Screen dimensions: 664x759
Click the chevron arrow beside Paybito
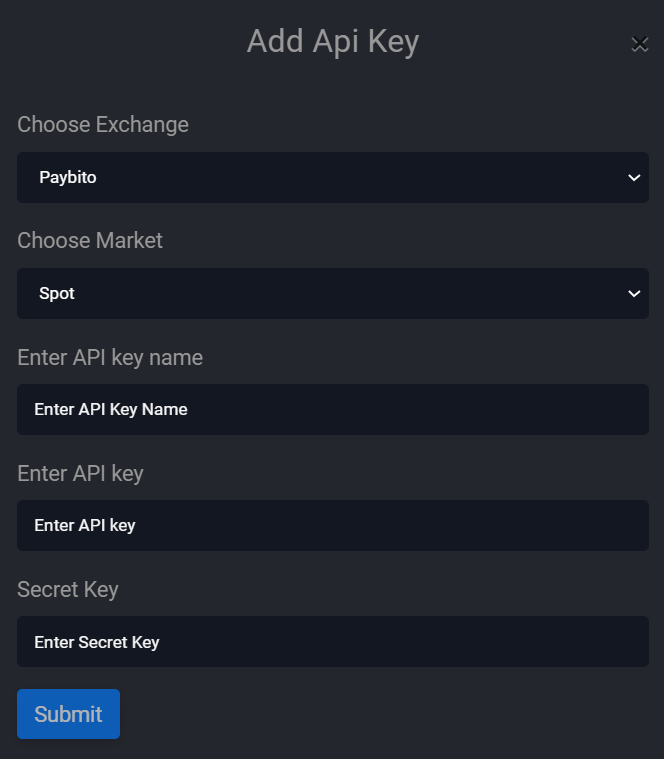633,178
